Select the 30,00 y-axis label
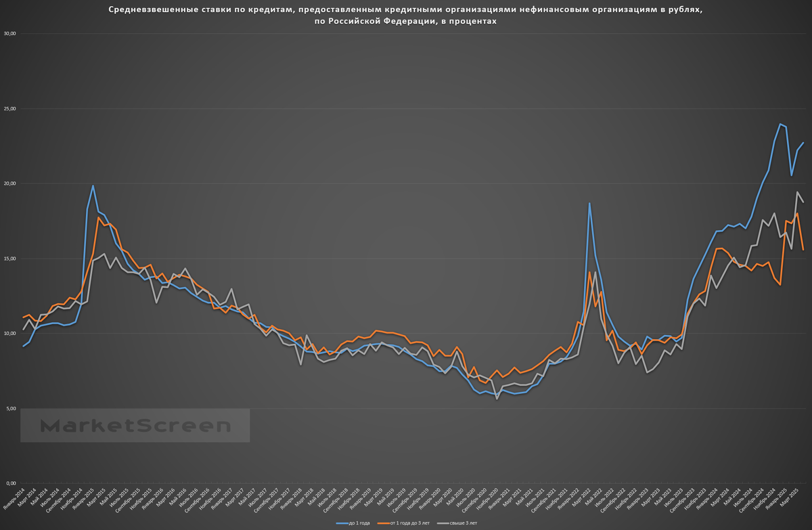 [9, 34]
